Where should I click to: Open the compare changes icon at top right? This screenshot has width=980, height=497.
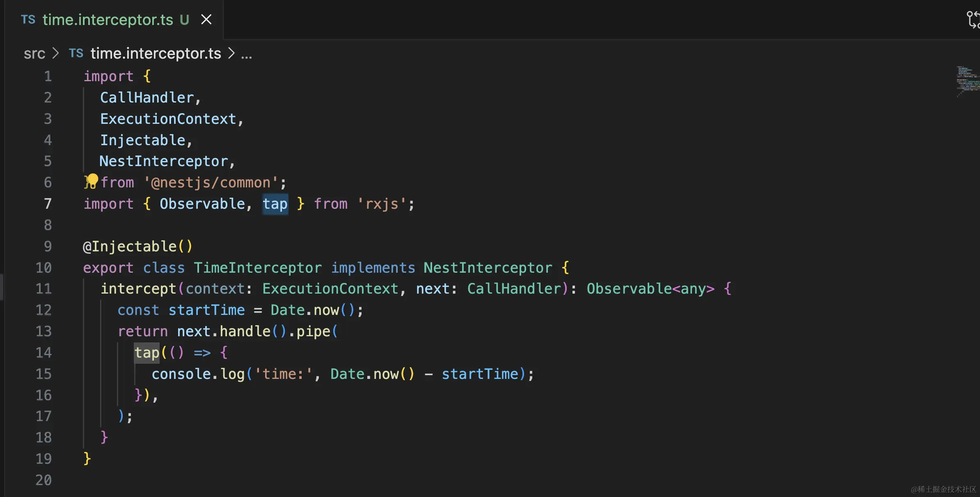(973, 20)
